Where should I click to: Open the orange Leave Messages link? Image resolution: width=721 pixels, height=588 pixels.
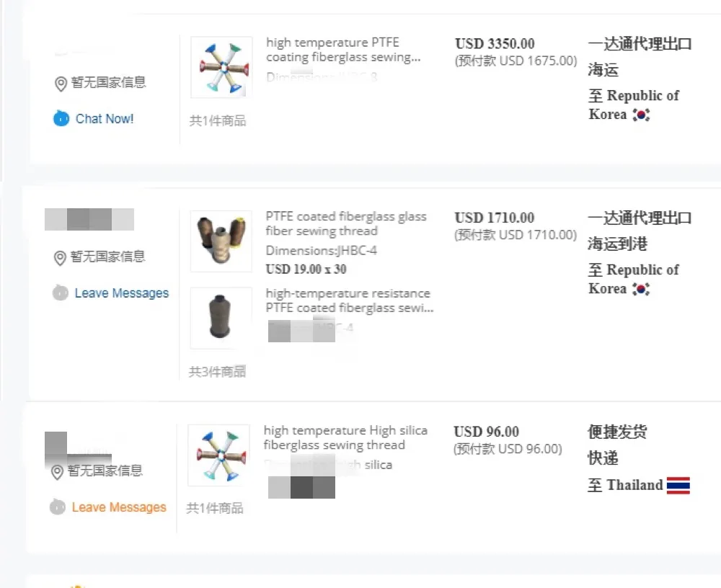(119, 507)
